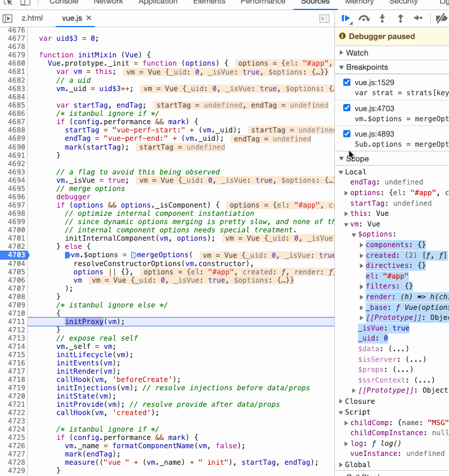This screenshot has height=476, width=449.
Task: Open Application tab
Action: click(x=158, y=2)
